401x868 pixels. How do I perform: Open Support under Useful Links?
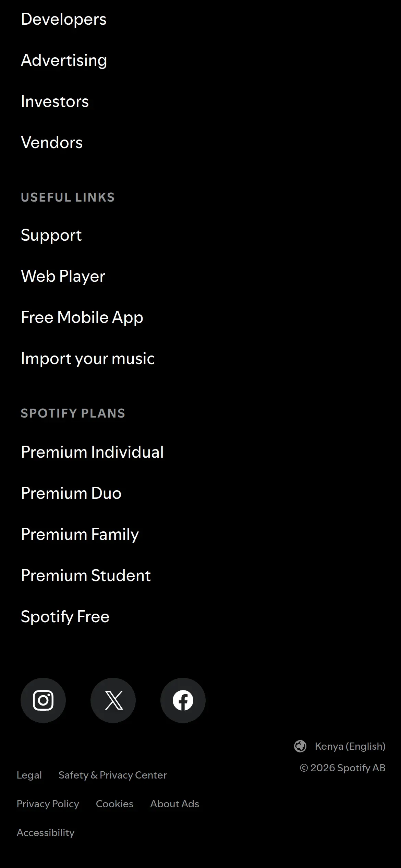pos(51,235)
